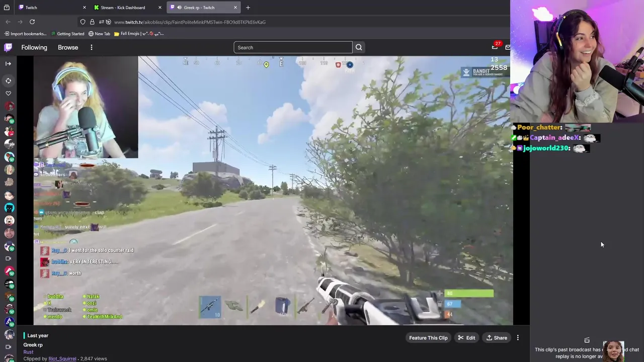This screenshot has width=644, height=362.
Task: Open the site permissions icon in address bar
Action: 101,22
